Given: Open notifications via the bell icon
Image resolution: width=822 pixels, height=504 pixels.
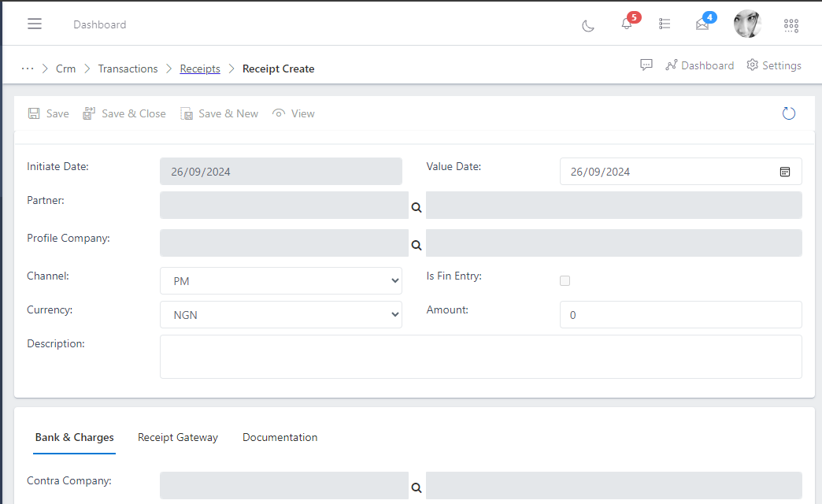Looking at the screenshot, I should tap(626, 25).
